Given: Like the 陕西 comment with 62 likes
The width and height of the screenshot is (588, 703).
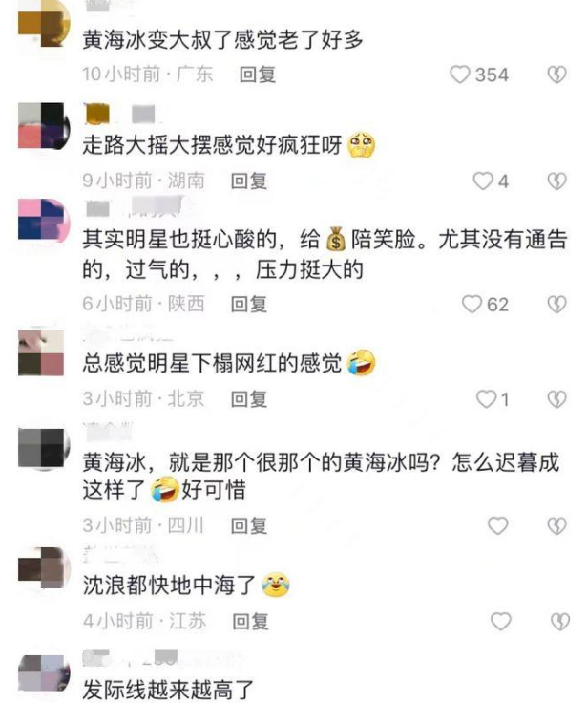Looking at the screenshot, I should coord(472,305).
